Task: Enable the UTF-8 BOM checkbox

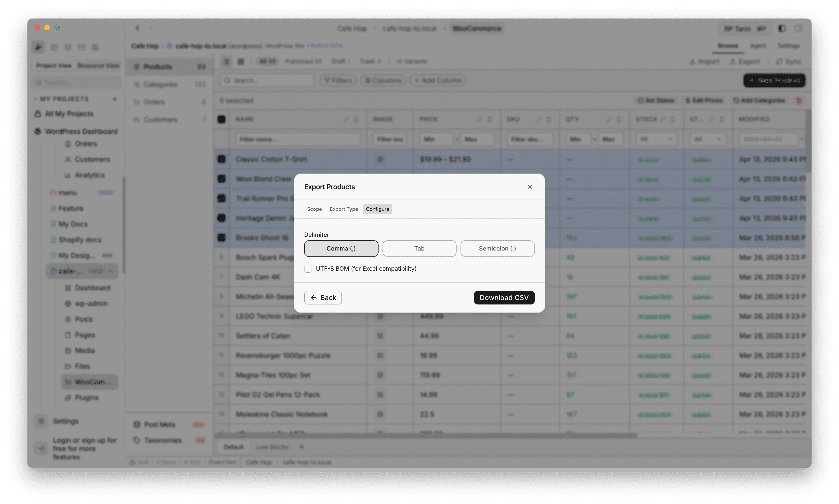Action: (x=308, y=268)
